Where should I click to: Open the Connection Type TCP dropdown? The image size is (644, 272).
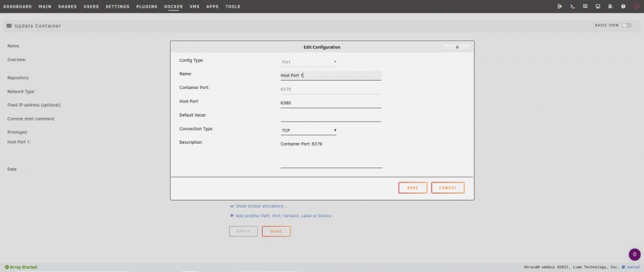(x=308, y=131)
